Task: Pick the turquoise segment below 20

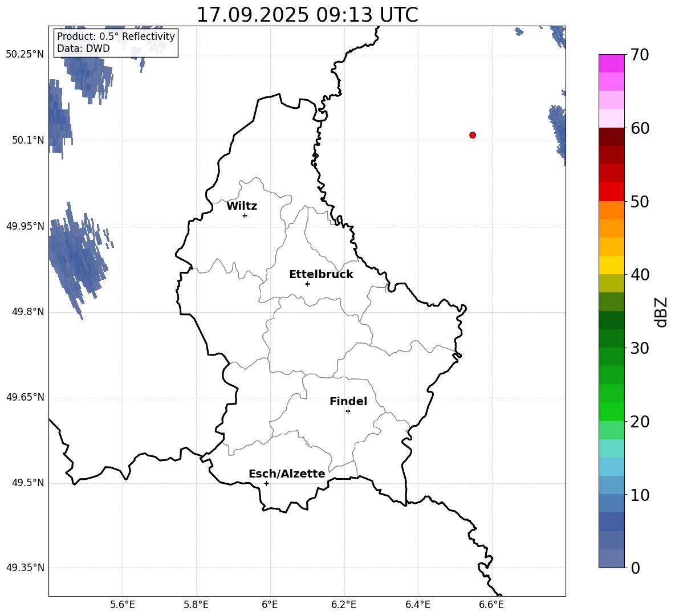Action: coord(612,448)
